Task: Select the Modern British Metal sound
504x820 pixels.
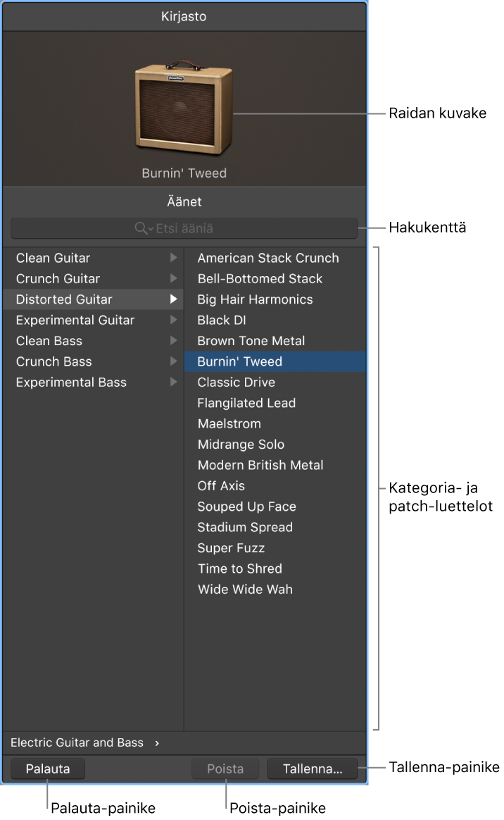Action: [260, 465]
